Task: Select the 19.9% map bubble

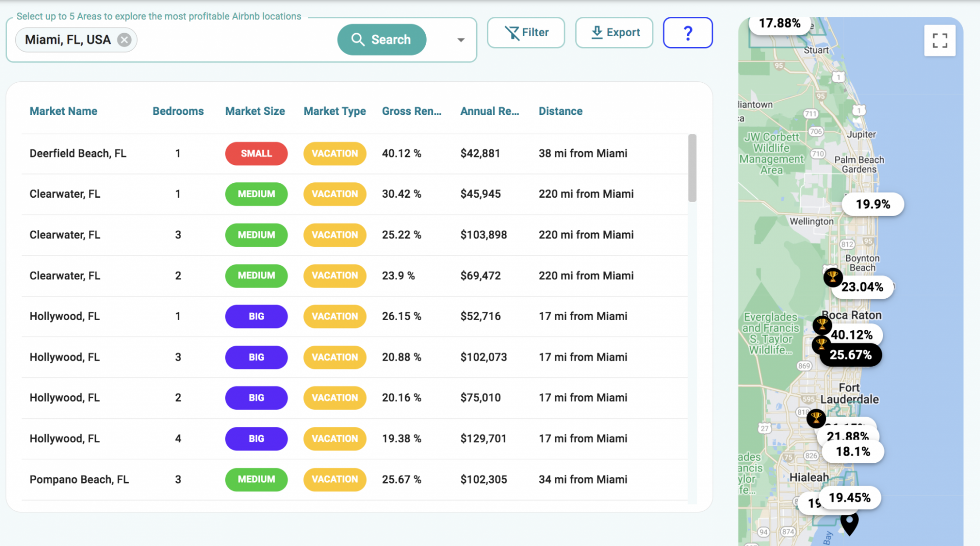Action: point(873,204)
